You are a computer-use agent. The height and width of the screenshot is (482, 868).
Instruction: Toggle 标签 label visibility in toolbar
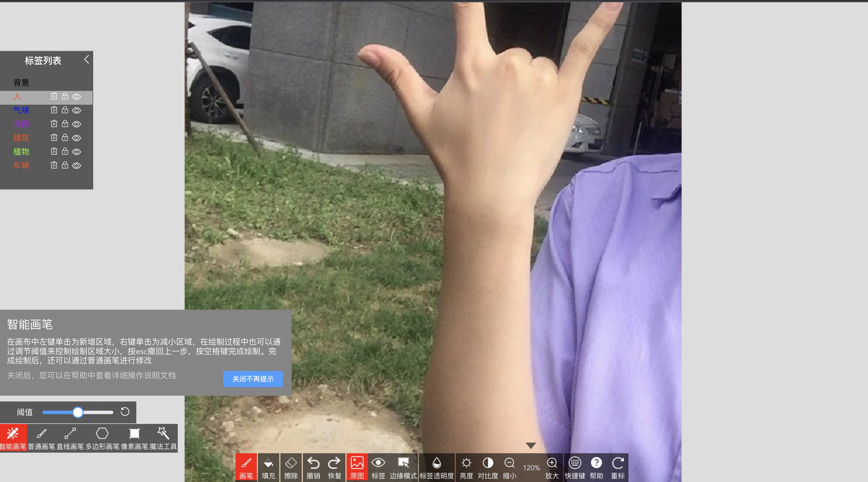[378, 468]
